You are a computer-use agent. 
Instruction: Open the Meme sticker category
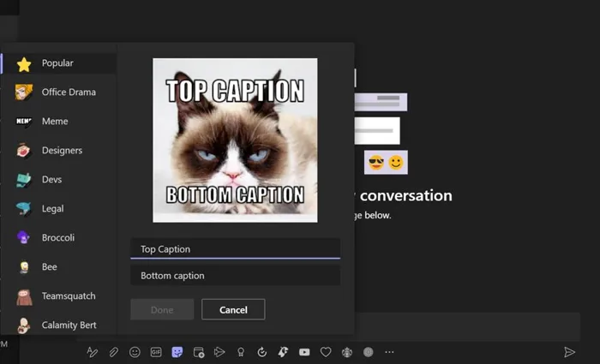[x=59, y=122]
